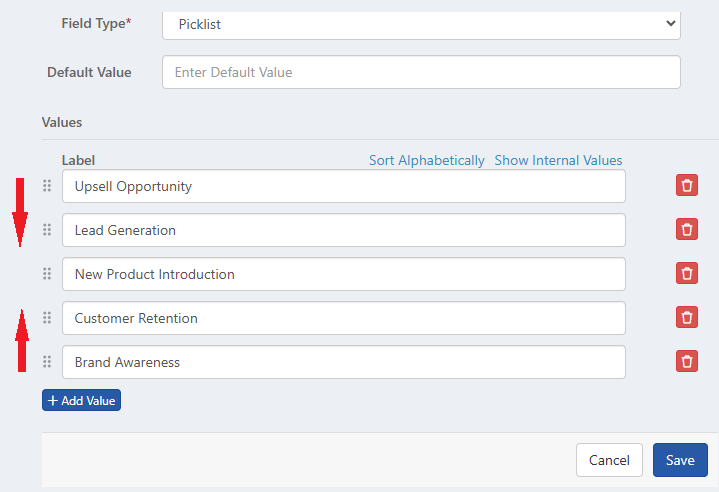Delete the Upsell Opportunity value
This screenshot has width=719, height=492.
coord(687,186)
